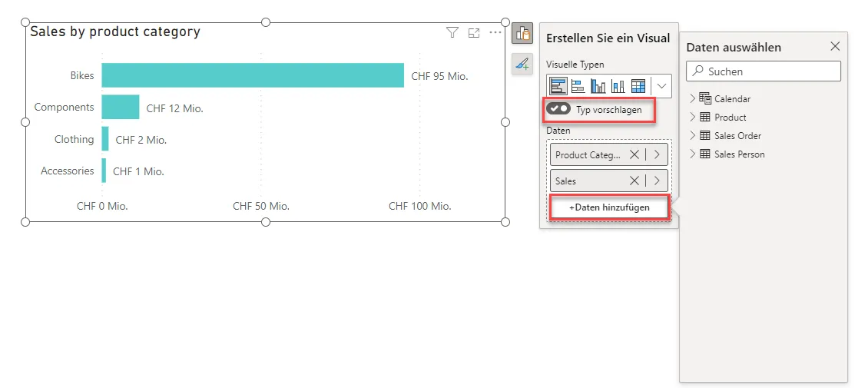The width and height of the screenshot is (868, 388).
Task: Click the 'Visuelle Typen' heading
Action: point(575,65)
